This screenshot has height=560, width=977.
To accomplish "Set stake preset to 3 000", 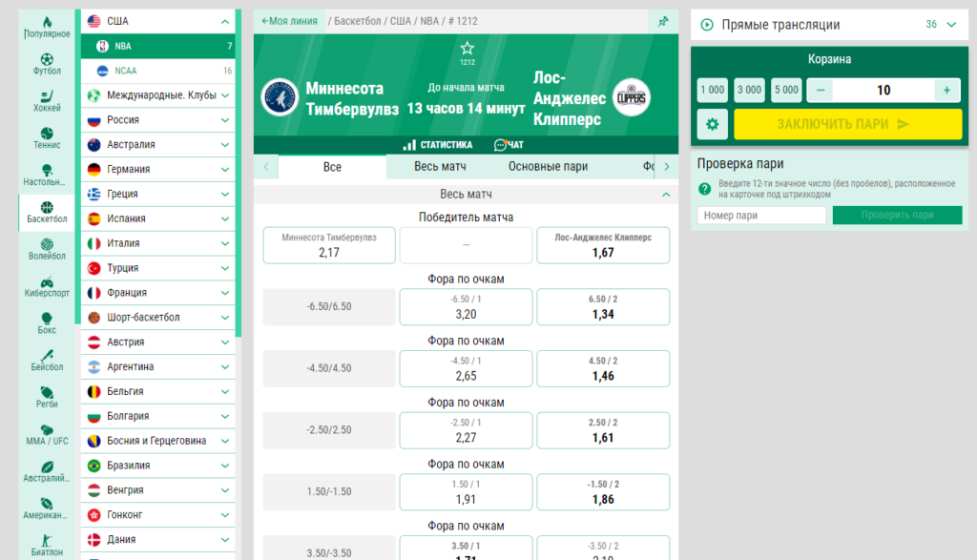I will click(x=749, y=91).
